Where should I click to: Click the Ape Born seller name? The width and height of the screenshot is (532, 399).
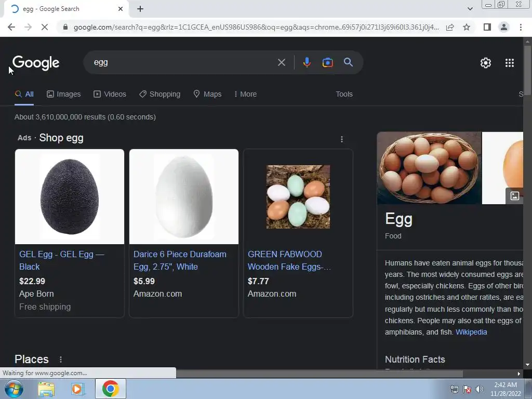coord(37,294)
